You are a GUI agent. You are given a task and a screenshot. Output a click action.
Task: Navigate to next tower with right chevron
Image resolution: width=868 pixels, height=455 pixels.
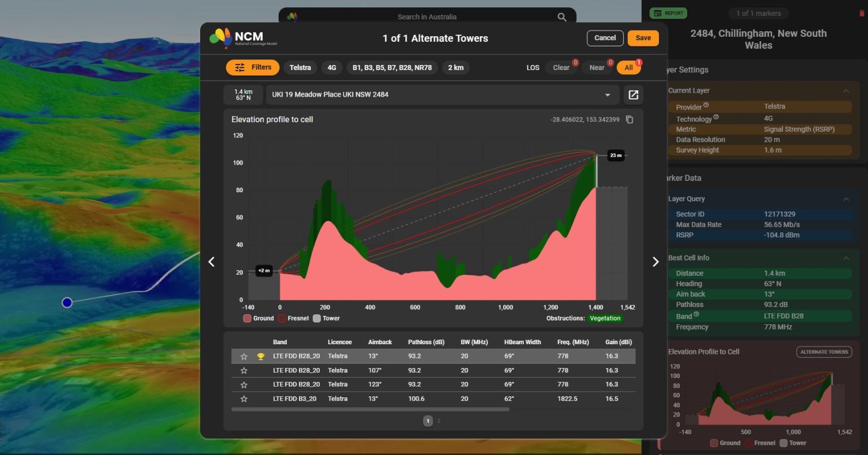click(656, 262)
